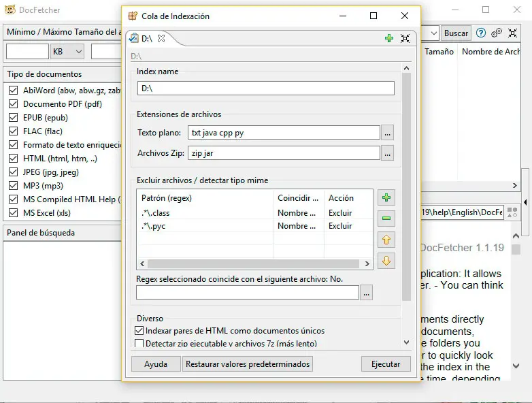
Task: Select the .*\.pyc pattern row
Action: pos(204,226)
